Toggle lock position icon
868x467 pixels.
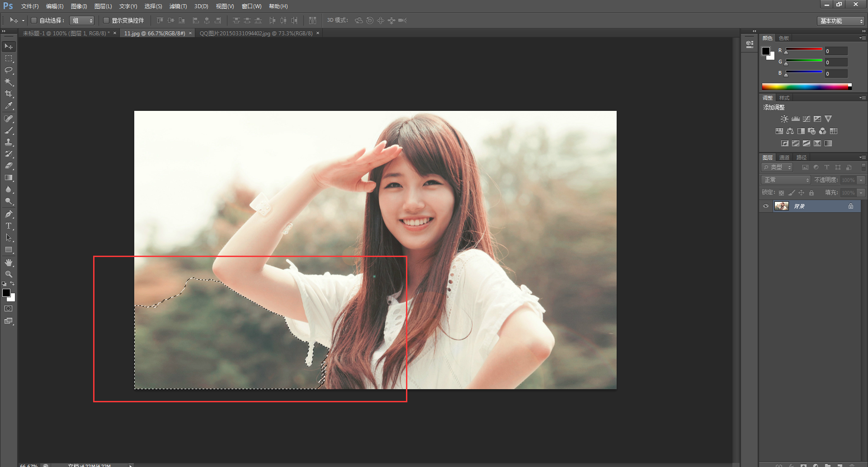(x=801, y=193)
